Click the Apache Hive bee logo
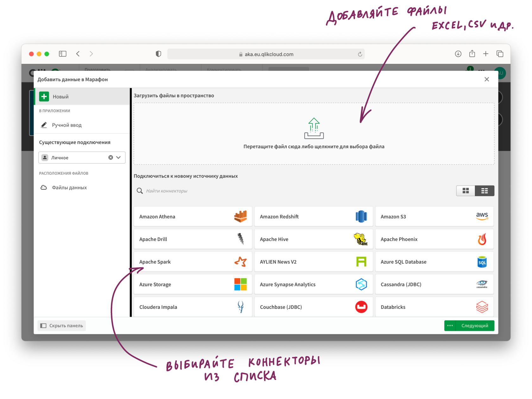 click(361, 239)
